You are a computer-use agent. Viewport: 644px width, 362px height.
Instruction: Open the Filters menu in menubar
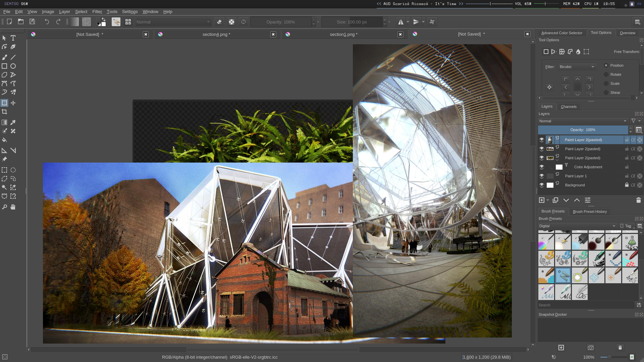(x=97, y=11)
